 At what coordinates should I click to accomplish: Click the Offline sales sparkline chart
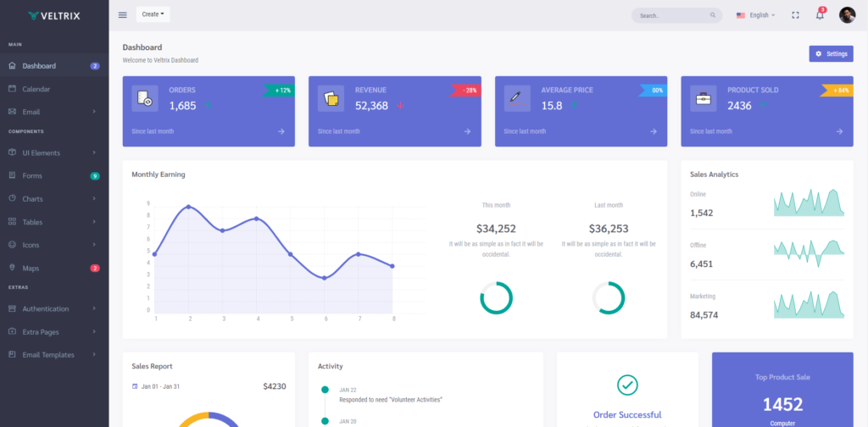click(x=809, y=253)
